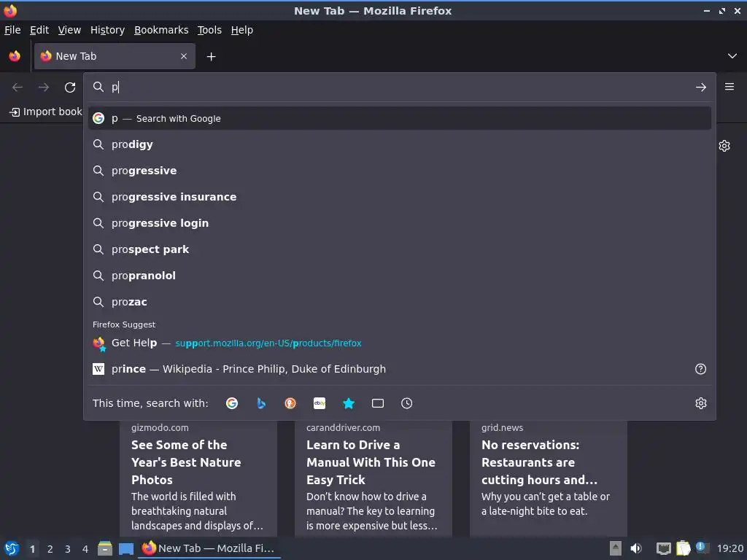Open the View menu
The image size is (747, 560).
tap(69, 30)
